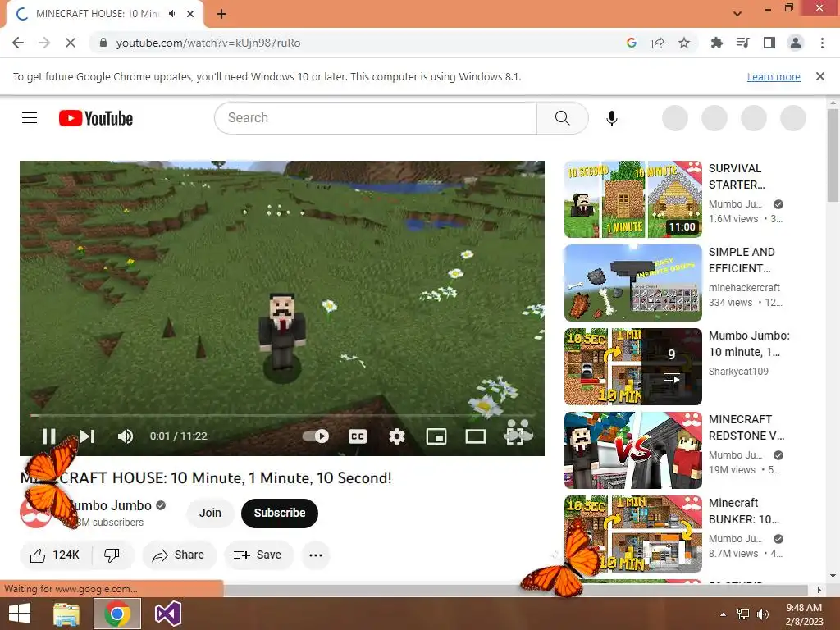Open Chrome profile avatar
This screenshot has height=630, width=840.
pos(796,43)
